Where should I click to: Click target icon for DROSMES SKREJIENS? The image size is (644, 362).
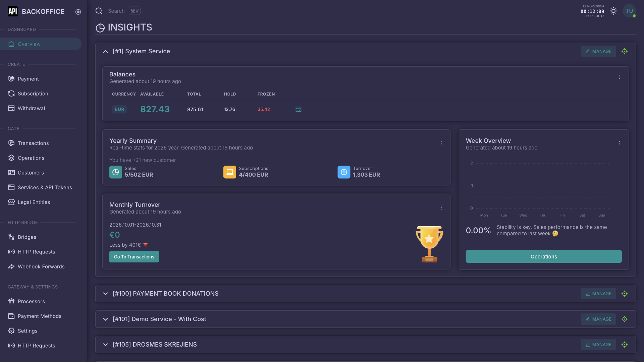point(625,345)
